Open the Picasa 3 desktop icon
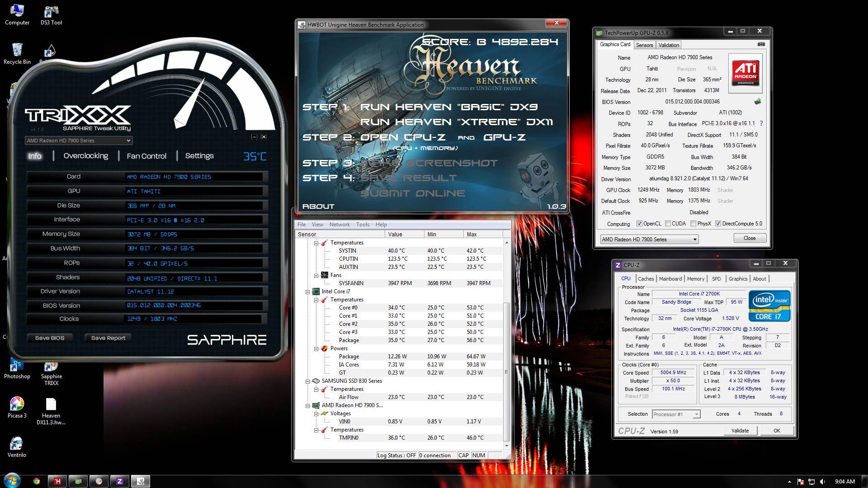The height and width of the screenshot is (488, 868). (17, 407)
